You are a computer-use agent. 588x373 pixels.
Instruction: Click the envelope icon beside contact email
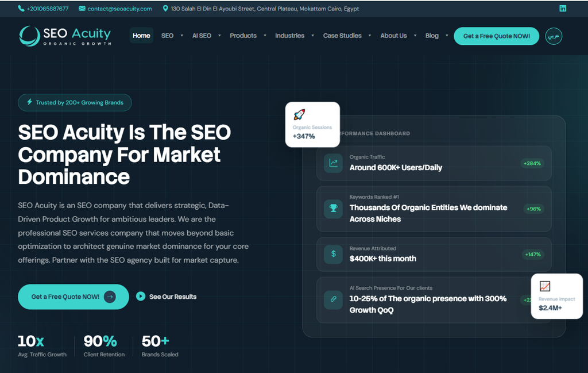[82, 9]
